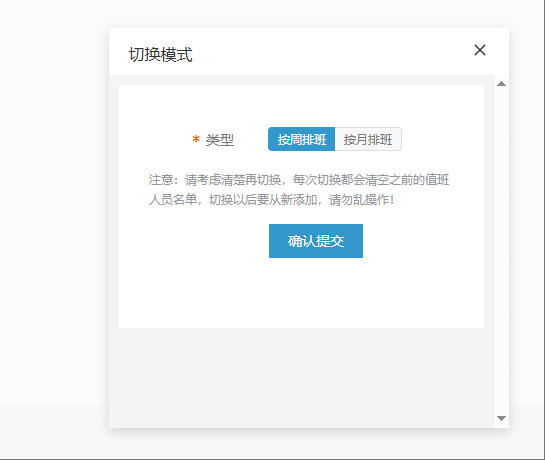Click the warning line starting with 注意
This screenshot has height=460, width=545.
[x=299, y=180]
